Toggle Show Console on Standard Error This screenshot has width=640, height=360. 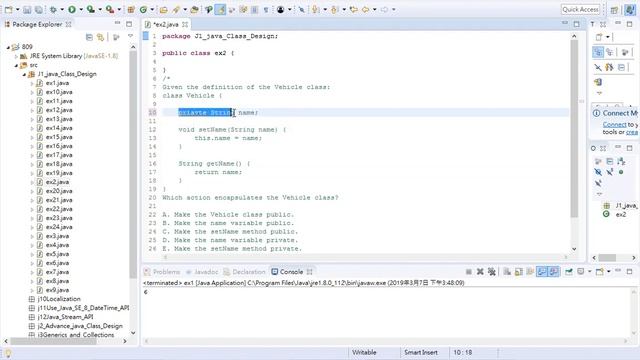[x=553, y=271]
